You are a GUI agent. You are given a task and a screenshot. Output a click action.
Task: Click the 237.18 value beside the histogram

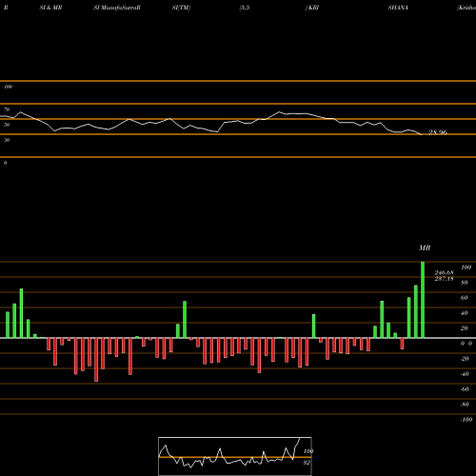[x=444, y=279]
